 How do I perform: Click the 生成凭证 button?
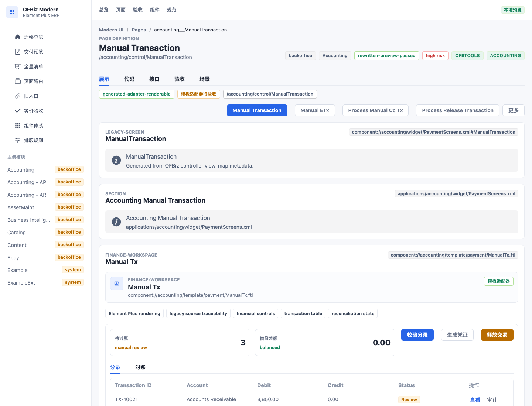pos(457,335)
